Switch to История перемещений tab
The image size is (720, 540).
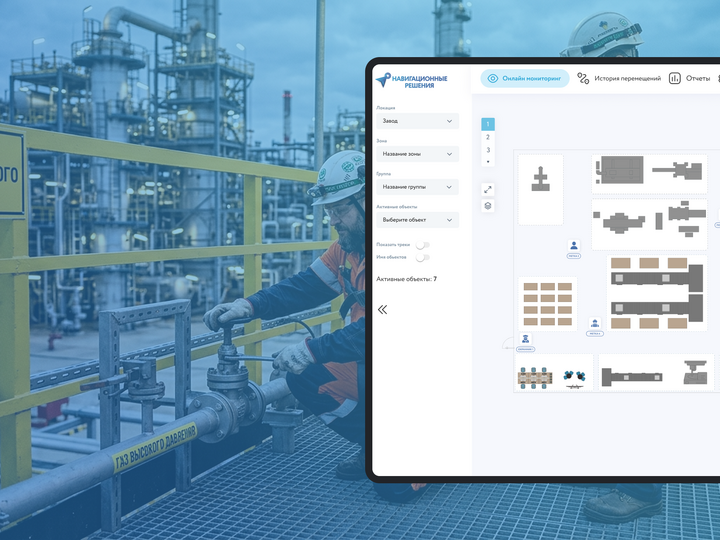[627, 78]
